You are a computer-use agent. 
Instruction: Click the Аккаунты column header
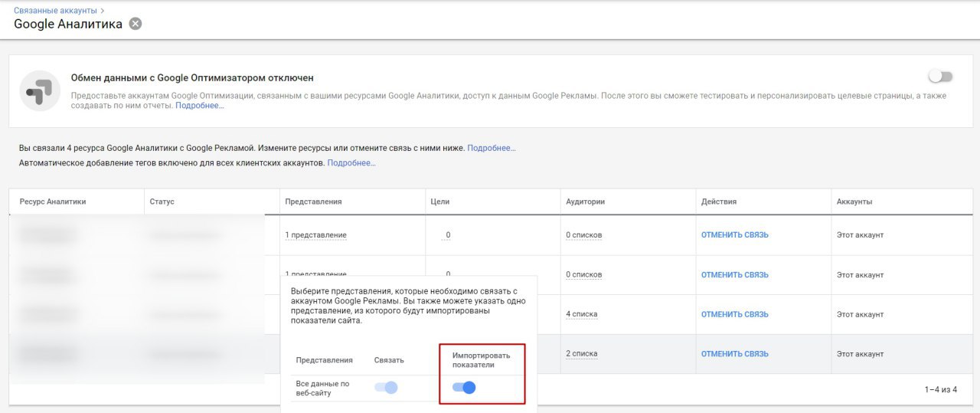(x=854, y=202)
